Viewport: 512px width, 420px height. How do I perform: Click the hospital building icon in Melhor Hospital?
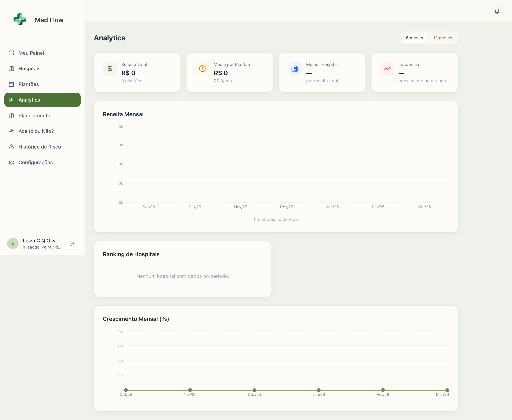click(x=295, y=69)
